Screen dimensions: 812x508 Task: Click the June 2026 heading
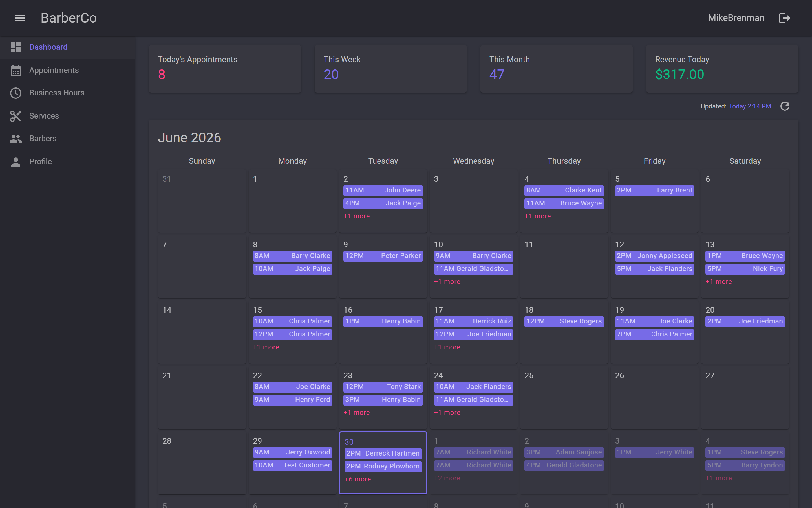[x=189, y=137]
